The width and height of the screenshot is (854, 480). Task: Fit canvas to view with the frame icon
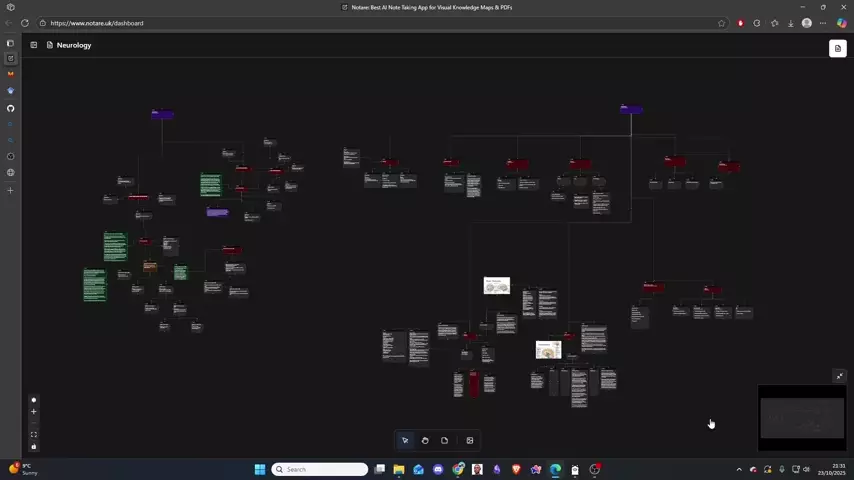(33, 435)
